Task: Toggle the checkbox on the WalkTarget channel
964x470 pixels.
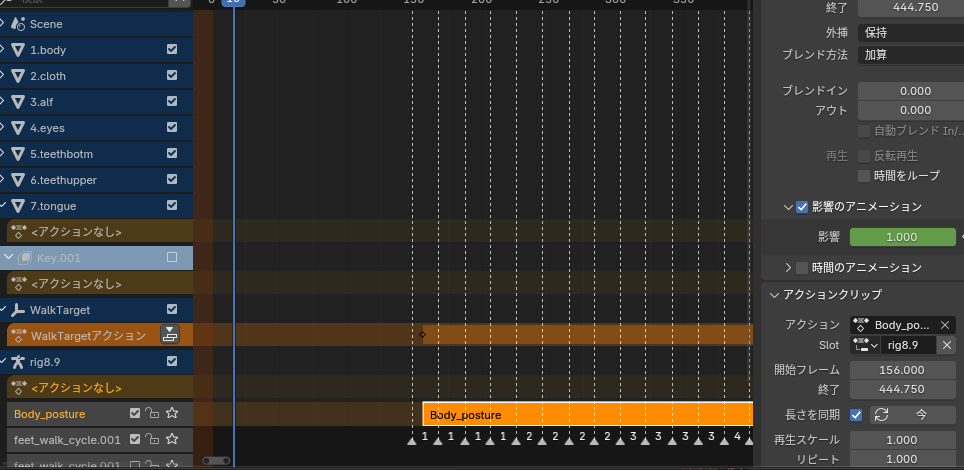Action: pyautogui.click(x=172, y=309)
